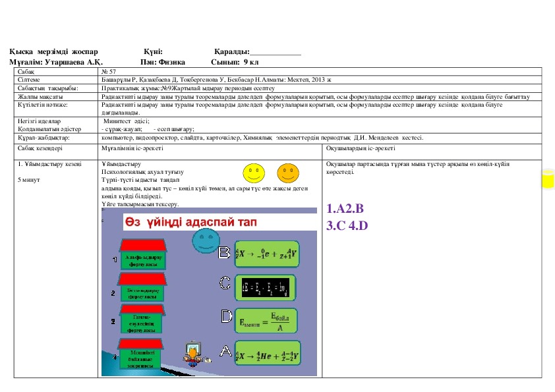Image resolution: width=555 pixels, height=392 pixels.
Task: Click the Сілтеме row label
Action: pyautogui.click(x=28, y=80)
